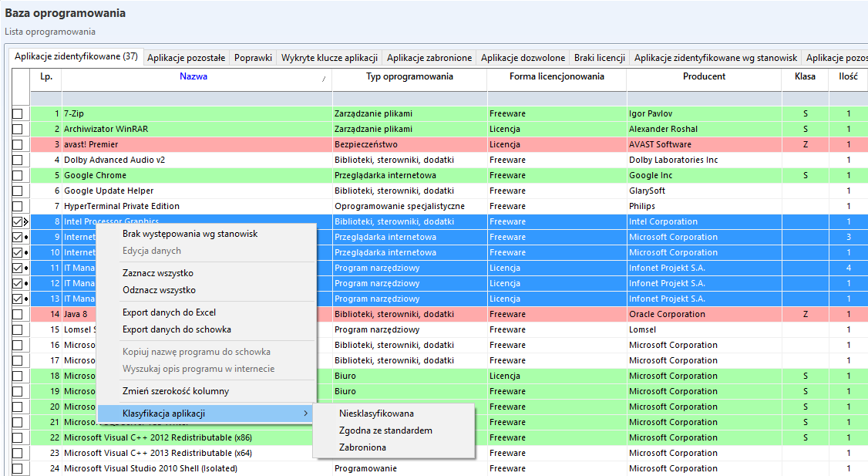The height and width of the screenshot is (476, 868).
Task: Tick the checkbox for avast! Premier row
Action: pos(18,144)
